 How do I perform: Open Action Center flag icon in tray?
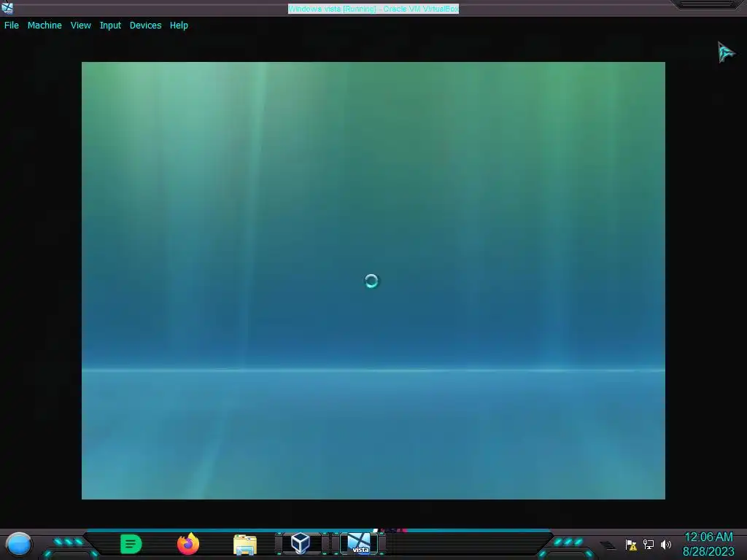point(631,545)
